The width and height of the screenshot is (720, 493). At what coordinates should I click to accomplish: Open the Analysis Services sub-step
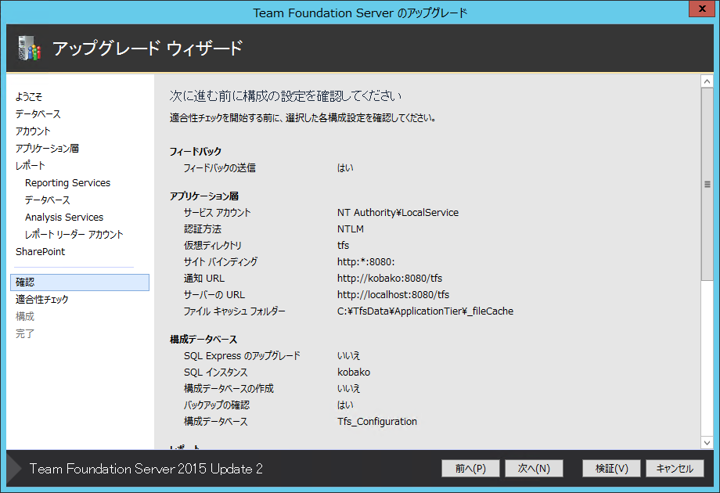(64, 217)
